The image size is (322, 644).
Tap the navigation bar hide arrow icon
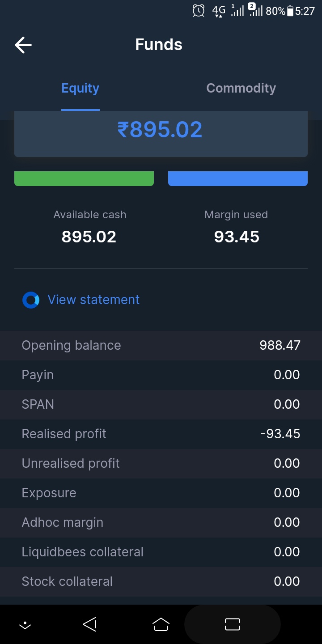25,625
